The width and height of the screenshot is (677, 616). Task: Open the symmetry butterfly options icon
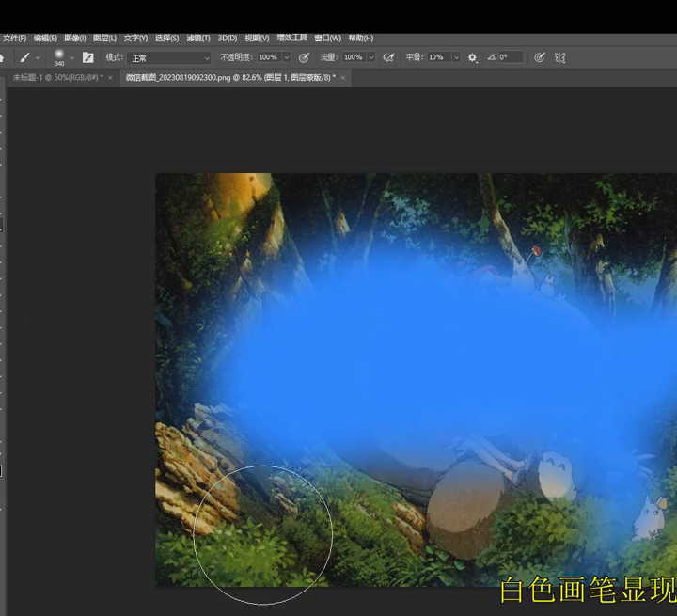[560, 58]
